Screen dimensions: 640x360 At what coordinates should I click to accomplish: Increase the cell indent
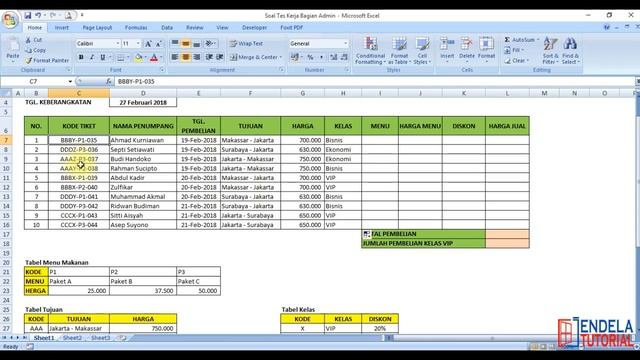(220, 57)
